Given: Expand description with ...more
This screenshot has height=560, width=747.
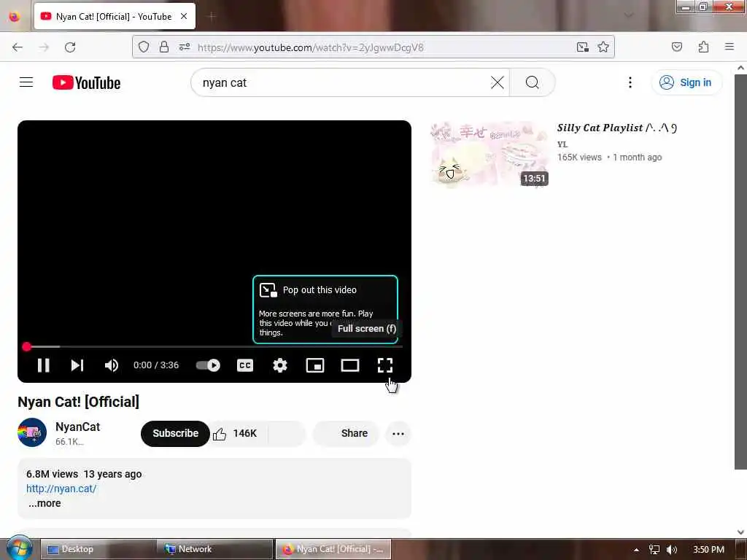Looking at the screenshot, I should [x=44, y=503].
